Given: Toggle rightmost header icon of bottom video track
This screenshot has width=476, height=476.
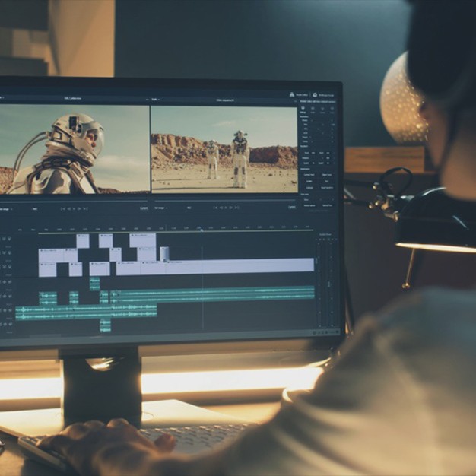Looking at the screenshot, I should click(10, 267).
